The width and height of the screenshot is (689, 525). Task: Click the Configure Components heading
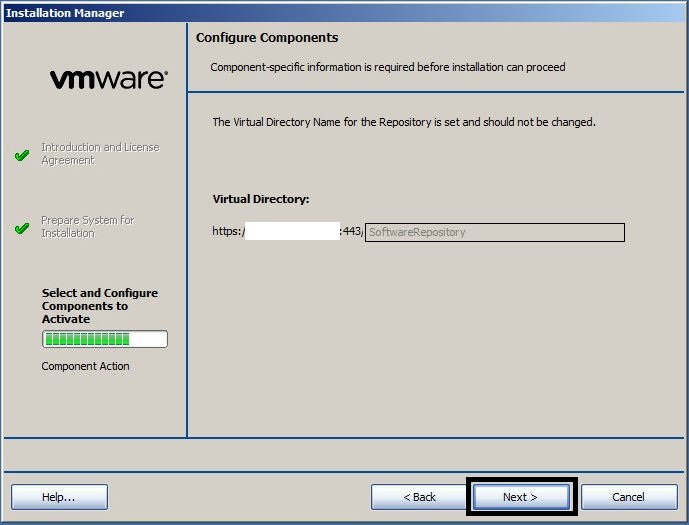coord(267,38)
